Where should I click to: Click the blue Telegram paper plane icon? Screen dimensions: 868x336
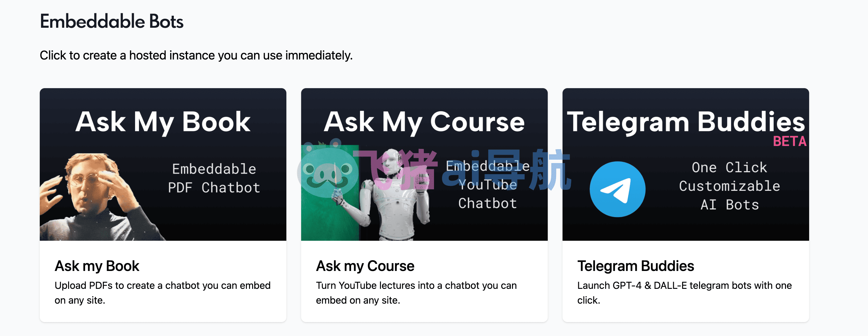(x=617, y=189)
